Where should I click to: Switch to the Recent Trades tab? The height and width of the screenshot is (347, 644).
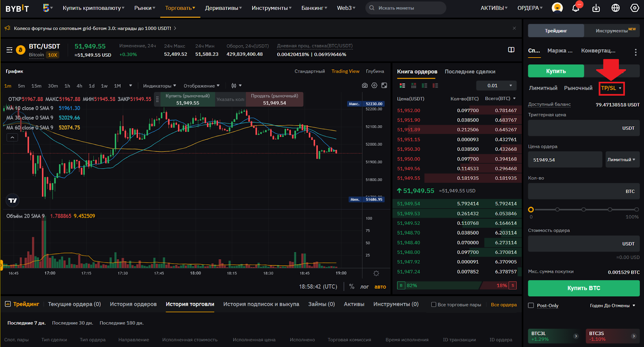point(470,71)
